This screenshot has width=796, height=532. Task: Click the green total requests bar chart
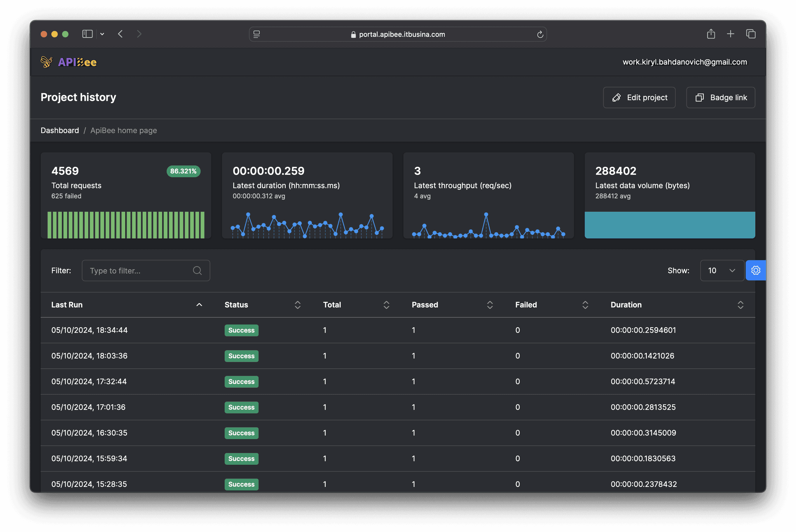coord(126,225)
